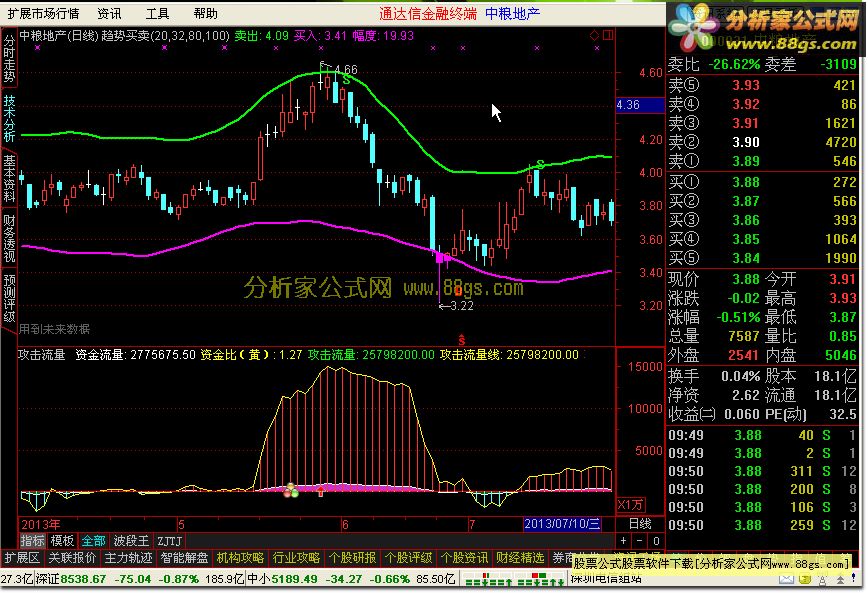Image resolution: width=868 pixels, height=593 pixels.
Task: Click the 卖② 3.90 order book row
Action: click(762, 142)
